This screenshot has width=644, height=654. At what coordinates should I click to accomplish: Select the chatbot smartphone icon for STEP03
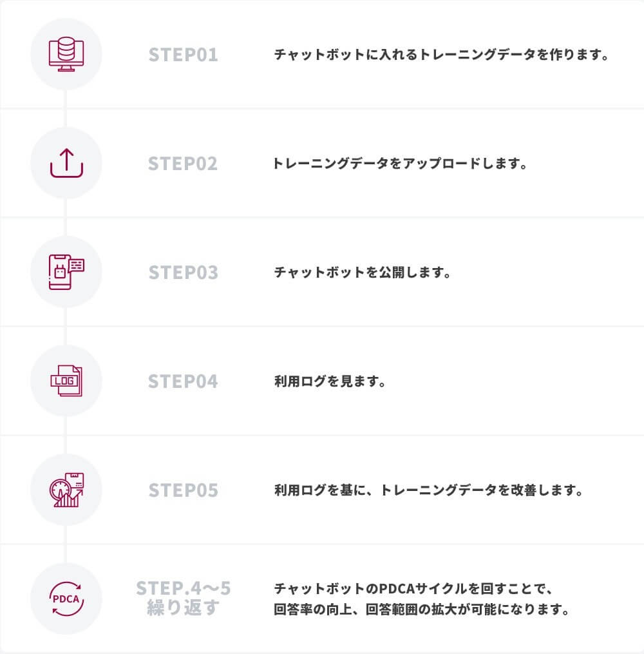[x=66, y=272]
